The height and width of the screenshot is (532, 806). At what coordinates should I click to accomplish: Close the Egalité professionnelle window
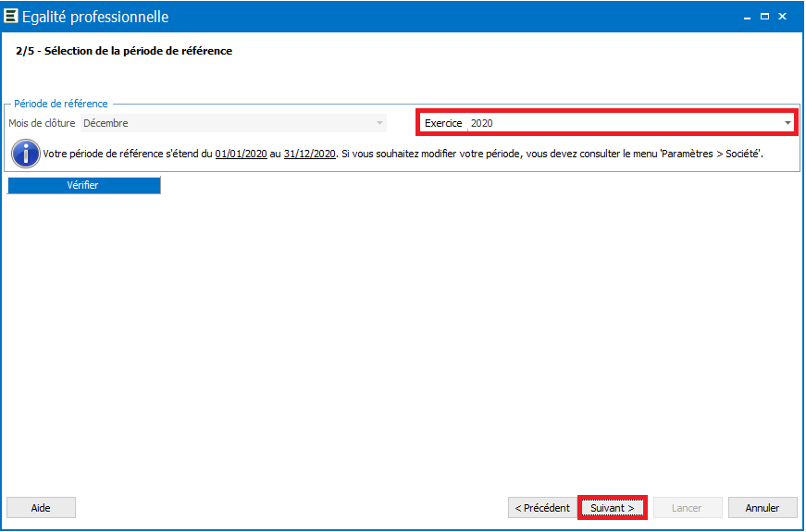tap(782, 17)
